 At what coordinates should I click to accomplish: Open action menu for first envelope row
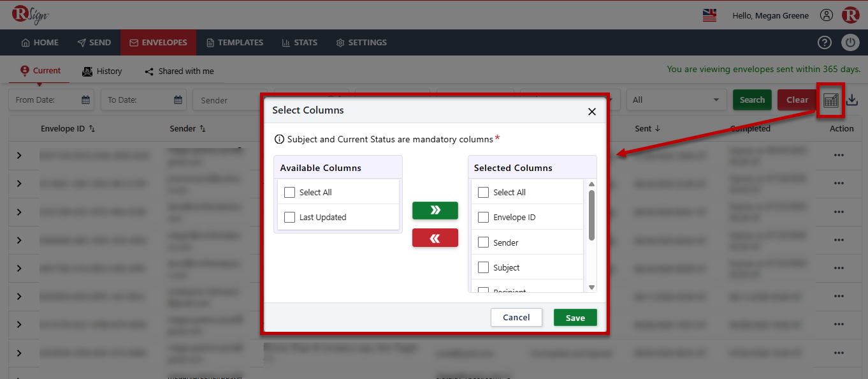point(839,155)
